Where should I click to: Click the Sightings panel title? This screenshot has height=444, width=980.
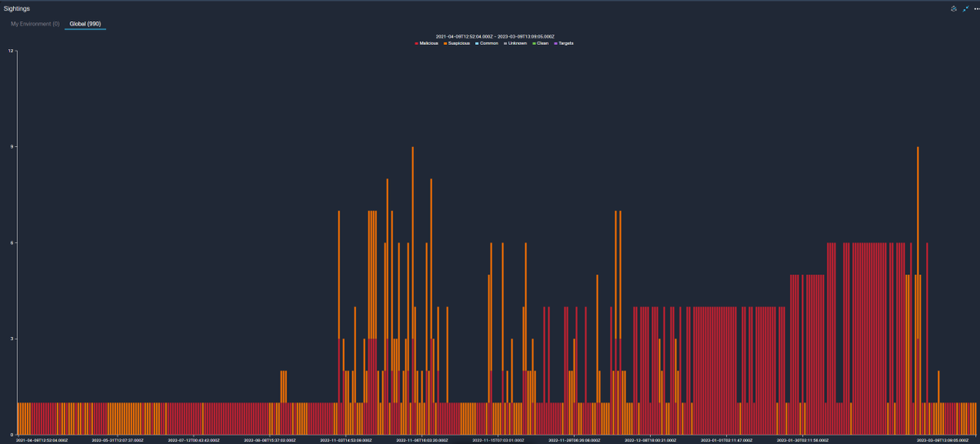[17, 7]
